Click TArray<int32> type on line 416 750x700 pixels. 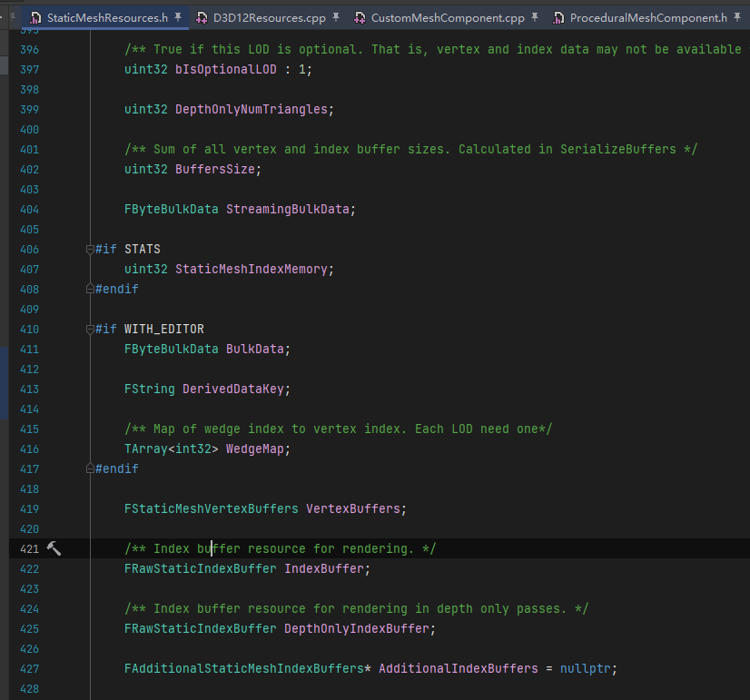point(172,449)
